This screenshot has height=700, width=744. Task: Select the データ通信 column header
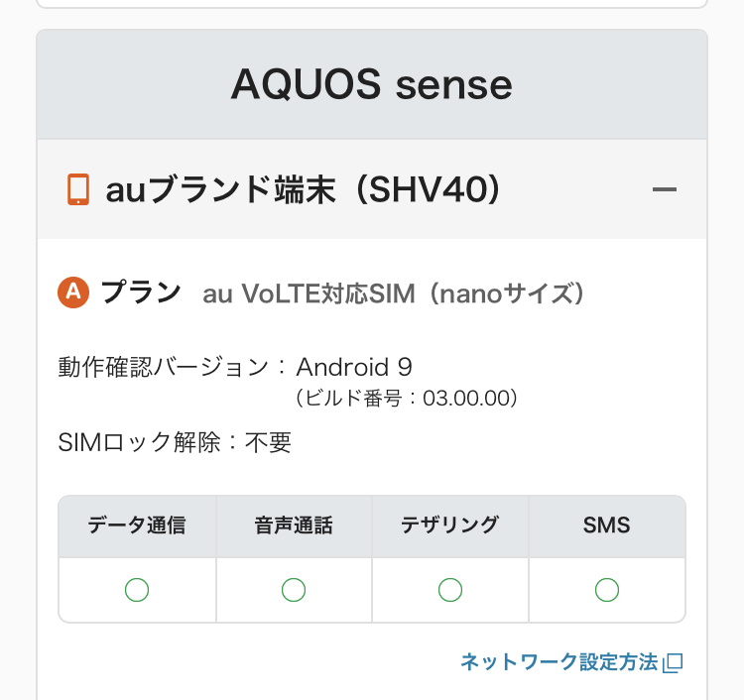click(x=137, y=525)
